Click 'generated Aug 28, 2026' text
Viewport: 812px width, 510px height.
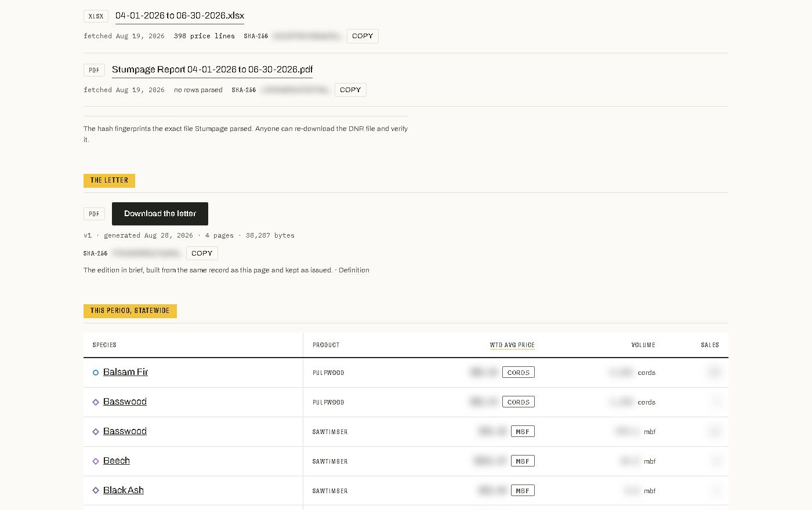[148, 235]
